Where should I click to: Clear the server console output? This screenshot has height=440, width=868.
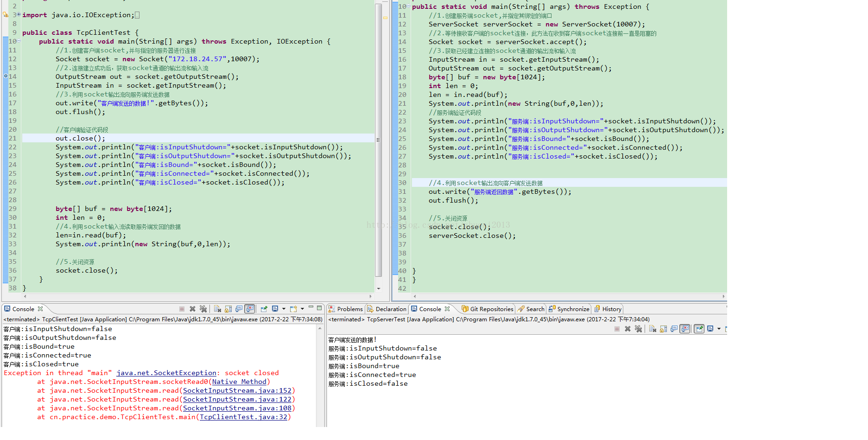click(653, 329)
